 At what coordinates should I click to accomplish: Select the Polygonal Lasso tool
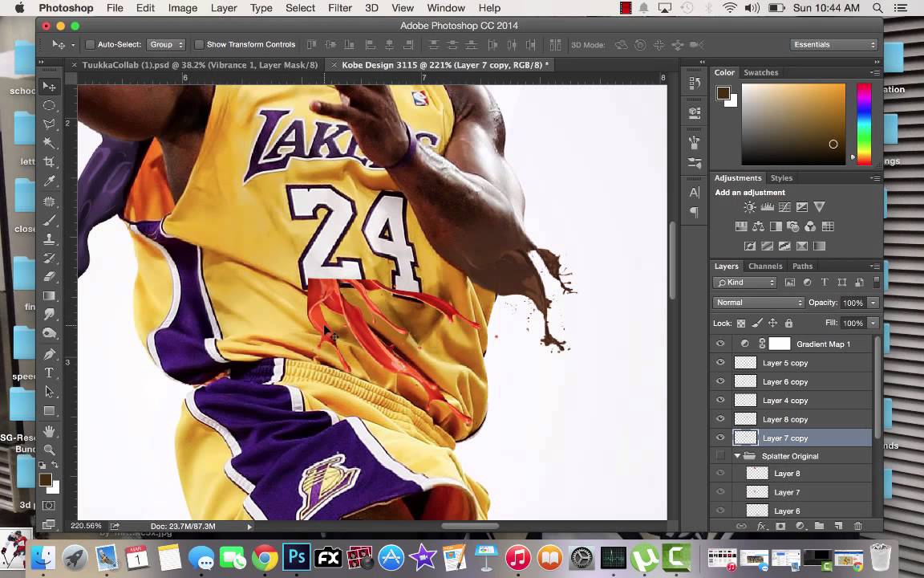(x=50, y=124)
